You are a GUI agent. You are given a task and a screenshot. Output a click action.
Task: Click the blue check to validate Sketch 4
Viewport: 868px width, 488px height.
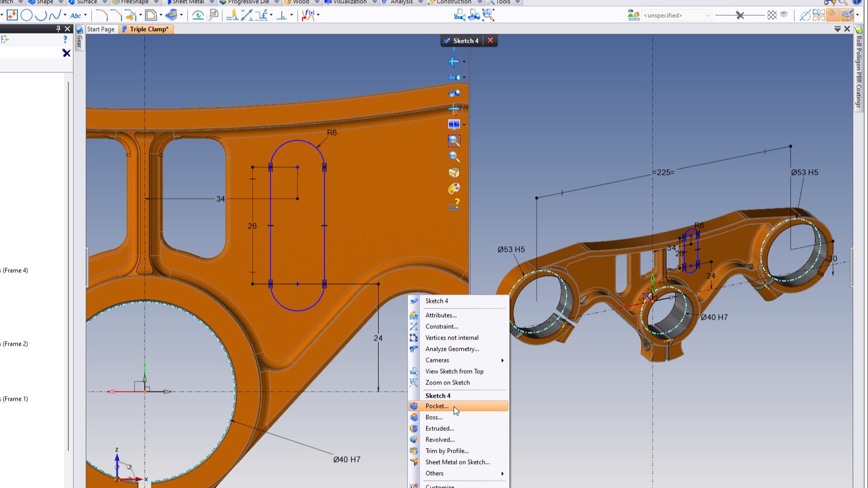[x=447, y=41]
